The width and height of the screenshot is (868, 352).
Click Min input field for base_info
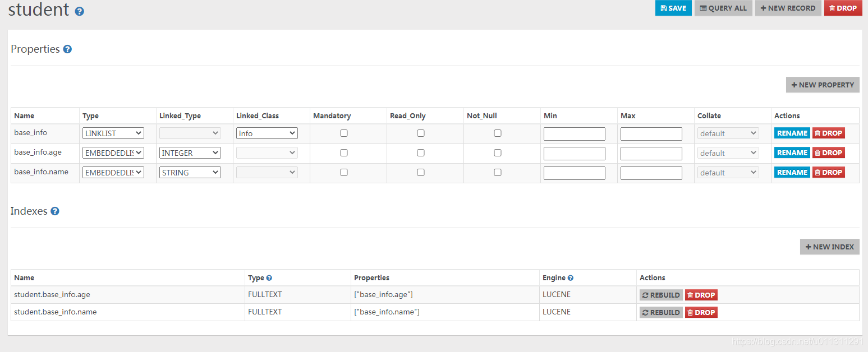tap(575, 134)
